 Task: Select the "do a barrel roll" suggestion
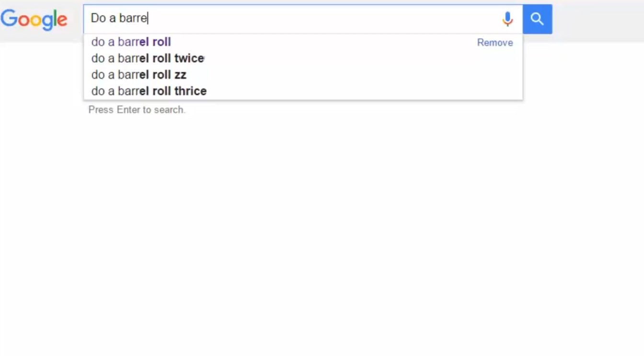(x=131, y=42)
